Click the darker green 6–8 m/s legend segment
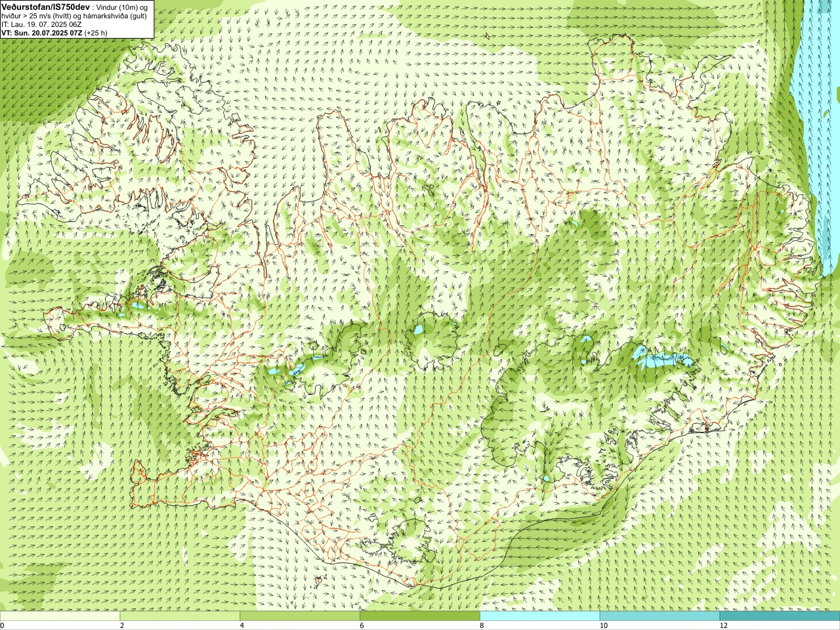Image resolution: width=840 pixels, height=630 pixels. pyautogui.click(x=420, y=616)
